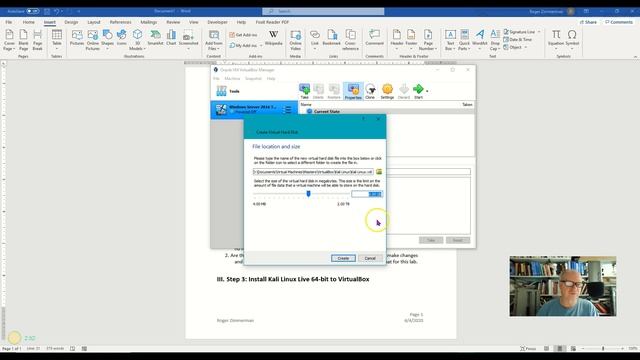Click Clone in VirtualBox toolbar
The width and height of the screenshot is (640, 360).
pyautogui.click(x=370, y=91)
